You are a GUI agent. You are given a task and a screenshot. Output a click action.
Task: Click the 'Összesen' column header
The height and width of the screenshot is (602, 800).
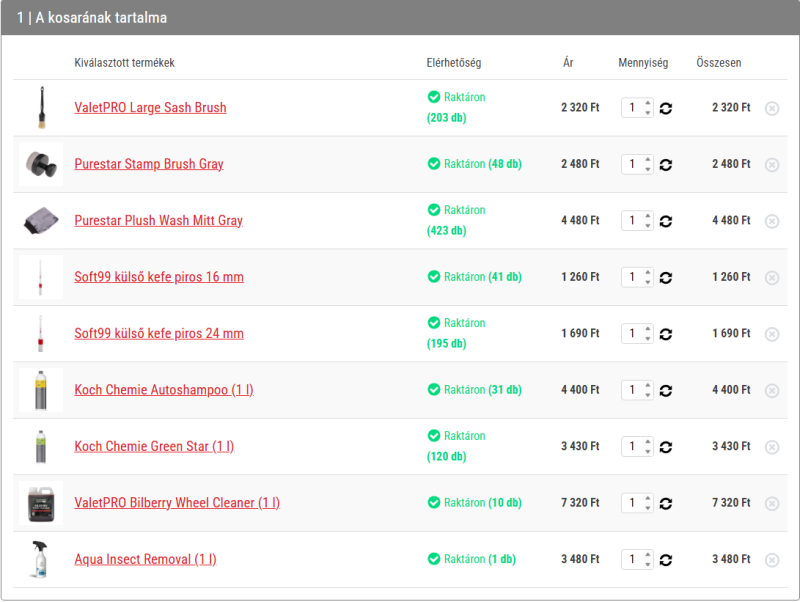click(718, 63)
